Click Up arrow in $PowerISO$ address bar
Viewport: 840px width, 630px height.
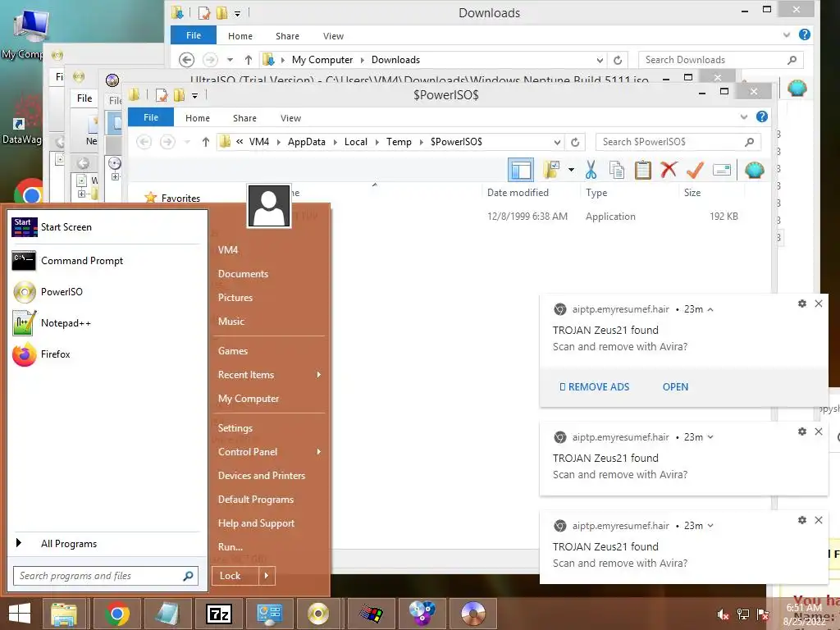206,142
